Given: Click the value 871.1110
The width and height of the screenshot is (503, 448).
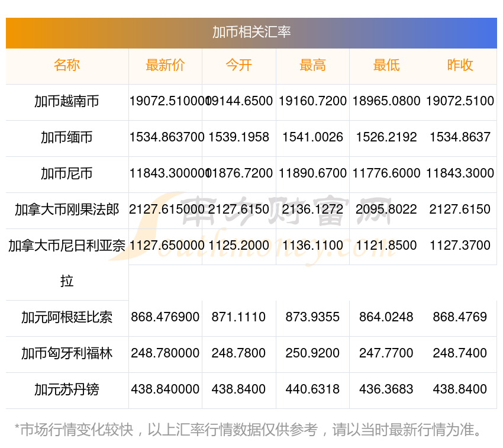Looking at the screenshot, I should pyautogui.click(x=238, y=317).
